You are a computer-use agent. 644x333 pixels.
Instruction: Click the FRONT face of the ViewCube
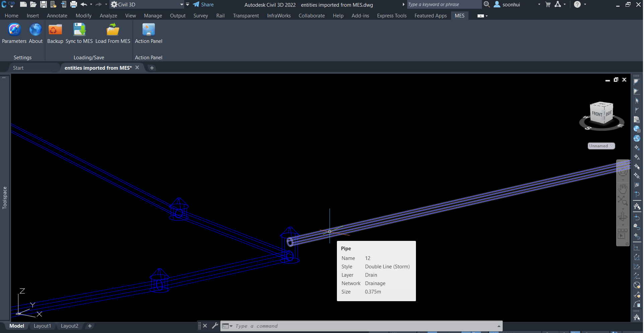pos(597,114)
